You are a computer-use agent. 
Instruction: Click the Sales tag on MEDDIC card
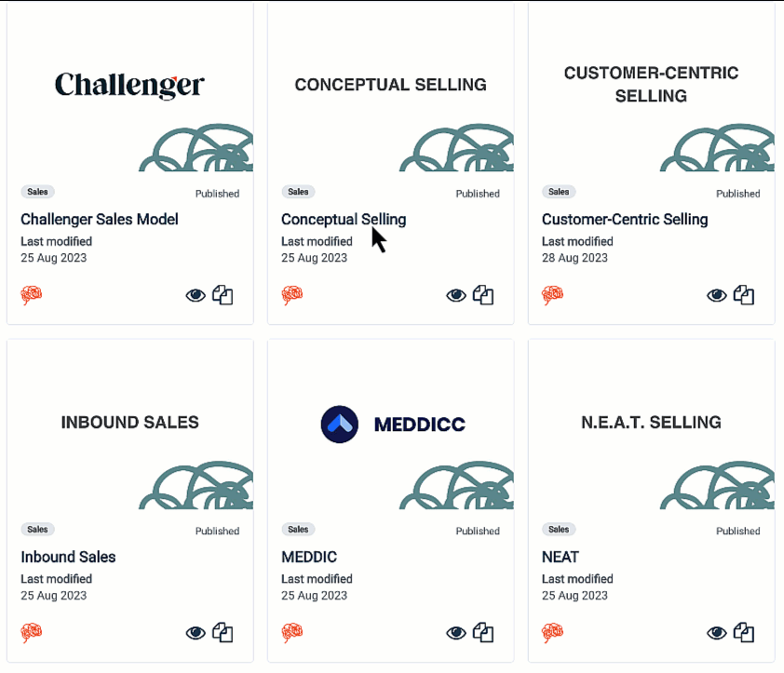(x=298, y=530)
